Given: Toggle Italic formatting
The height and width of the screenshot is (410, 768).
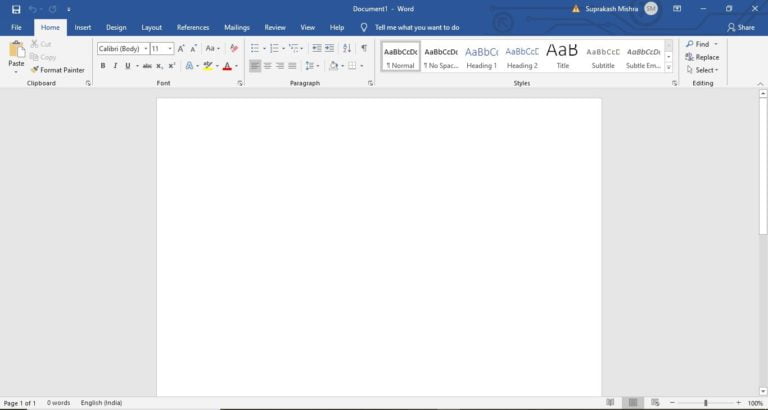Looking at the screenshot, I should 115,66.
